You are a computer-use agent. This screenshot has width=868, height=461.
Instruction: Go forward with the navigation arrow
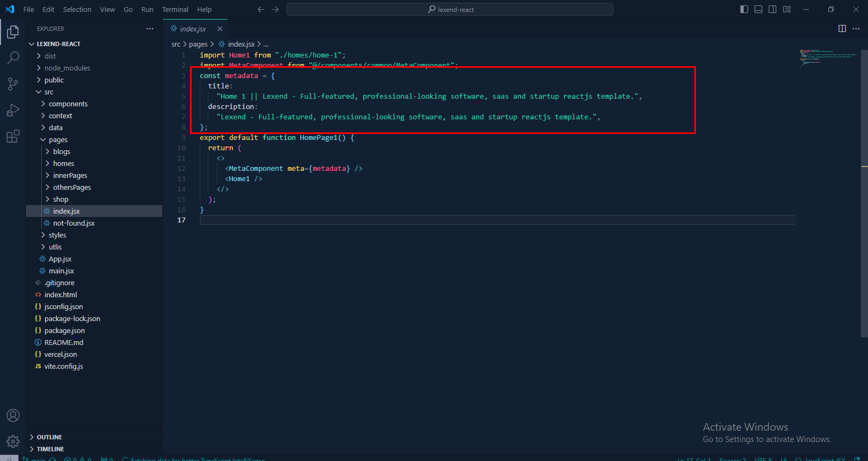pos(275,9)
